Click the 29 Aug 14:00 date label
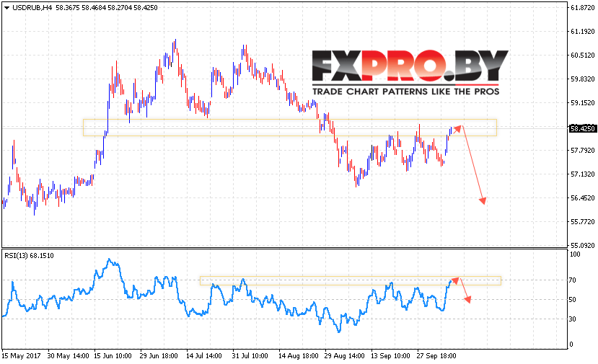Image resolution: width=598 pixels, height=364 pixels. click(344, 356)
